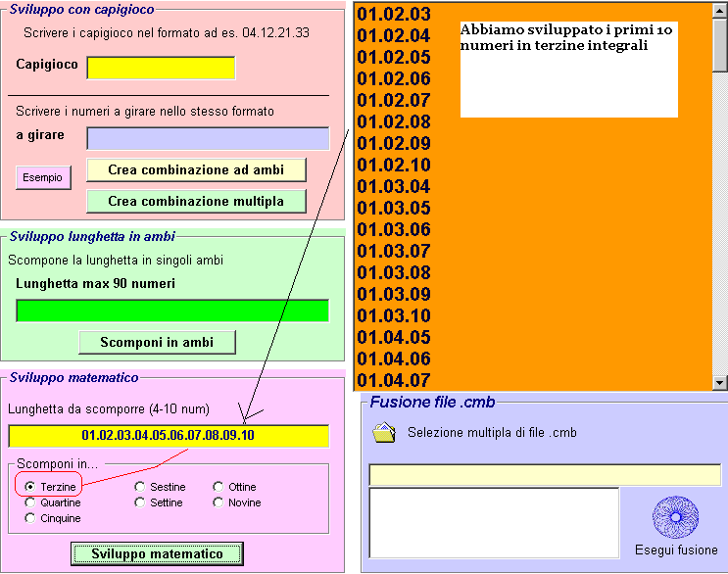The height and width of the screenshot is (574, 728).
Task: Click the results list scroll down arrow
Action: click(720, 383)
